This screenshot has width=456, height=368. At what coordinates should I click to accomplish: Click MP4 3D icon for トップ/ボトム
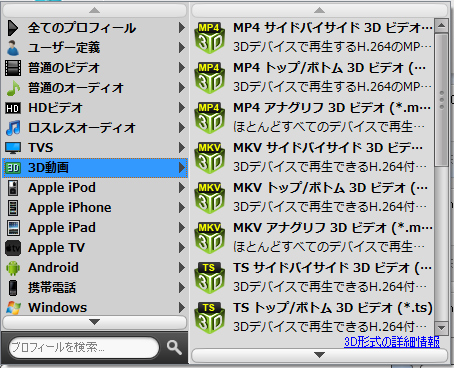click(x=209, y=78)
